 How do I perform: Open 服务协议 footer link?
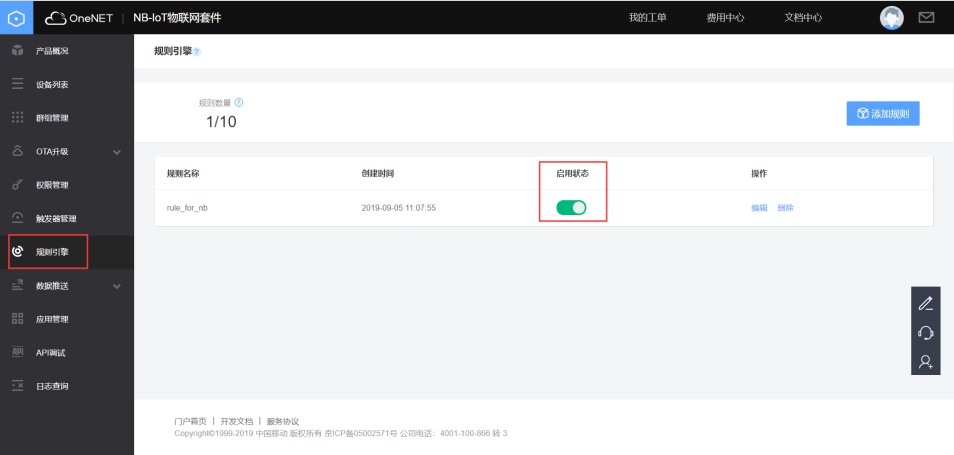[x=283, y=421]
